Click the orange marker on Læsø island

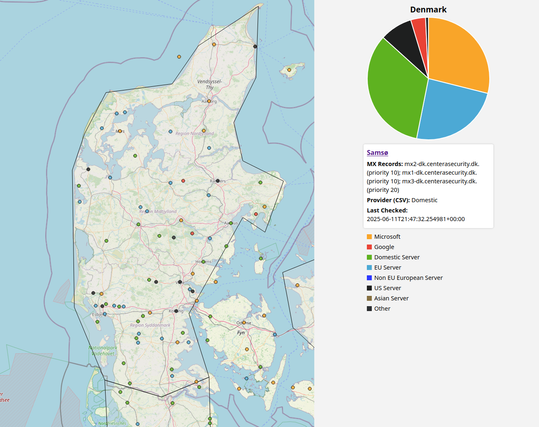pos(289,70)
